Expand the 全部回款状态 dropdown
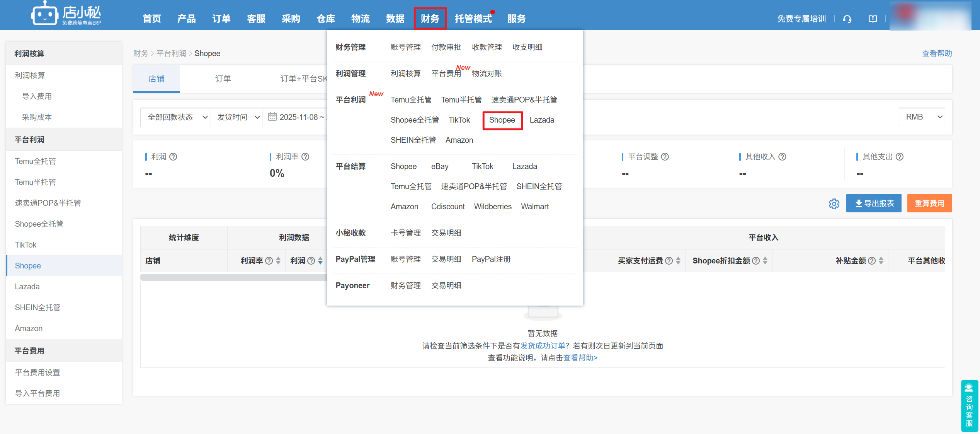Screen dimensions: 980x434 [x=176, y=117]
